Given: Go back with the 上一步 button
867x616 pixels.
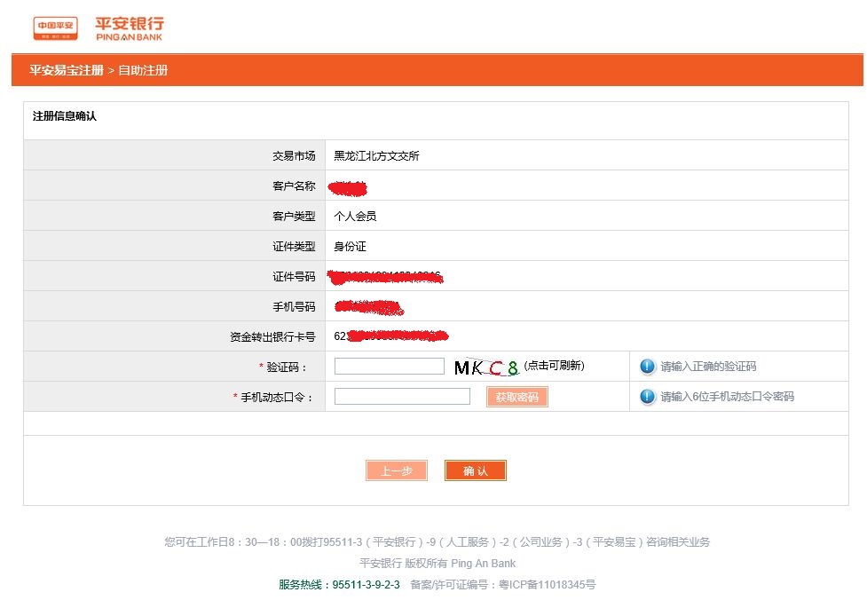Looking at the screenshot, I should point(397,470).
